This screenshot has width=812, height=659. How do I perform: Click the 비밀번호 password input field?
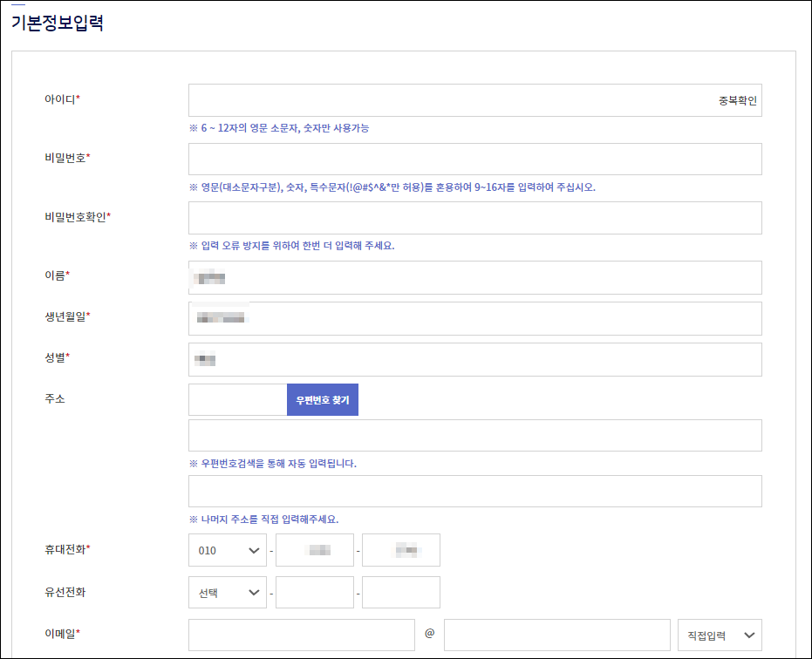coord(474,159)
